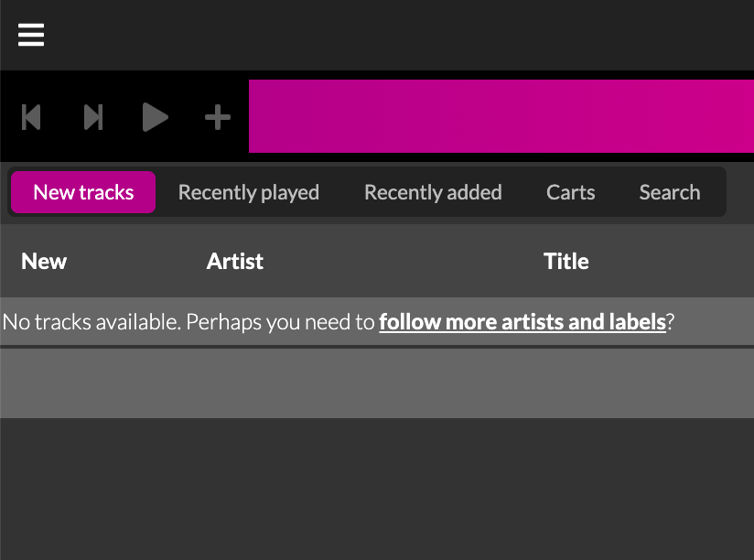Image resolution: width=754 pixels, height=560 pixels.
Task: Select the New tracks tab
Action: click(x=83, y=192)
